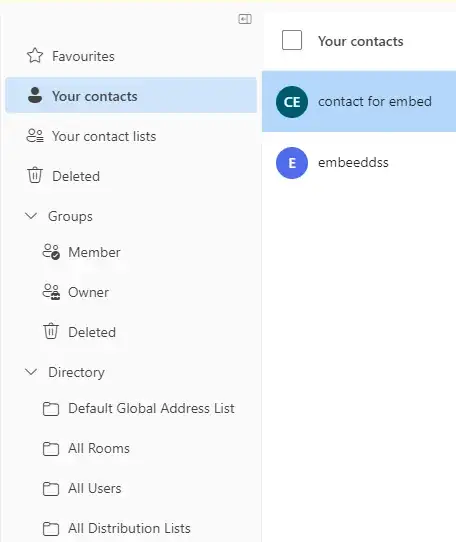456x542 pixels.
Task: Collapse the navigation pane icon
Action: coord(245,19)
